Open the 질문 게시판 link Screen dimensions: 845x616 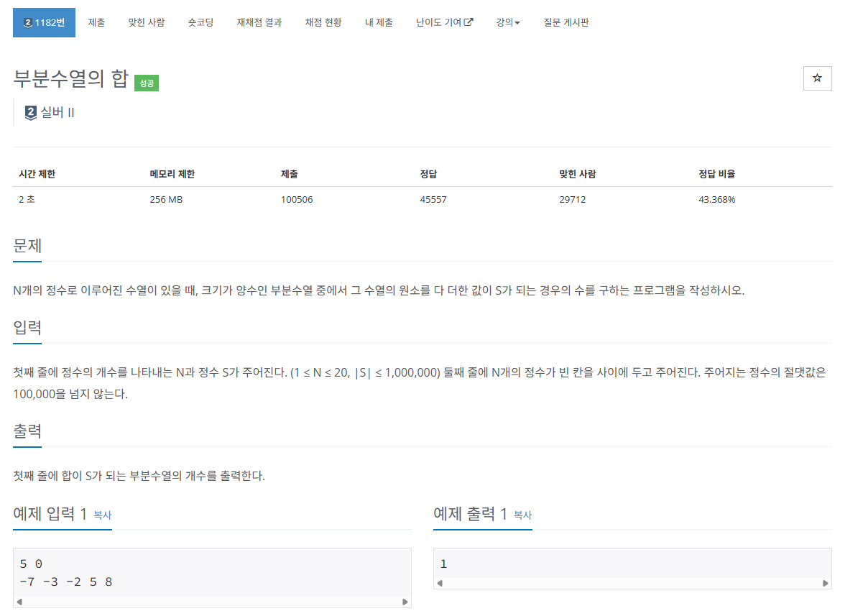click(x=567, y=22)
